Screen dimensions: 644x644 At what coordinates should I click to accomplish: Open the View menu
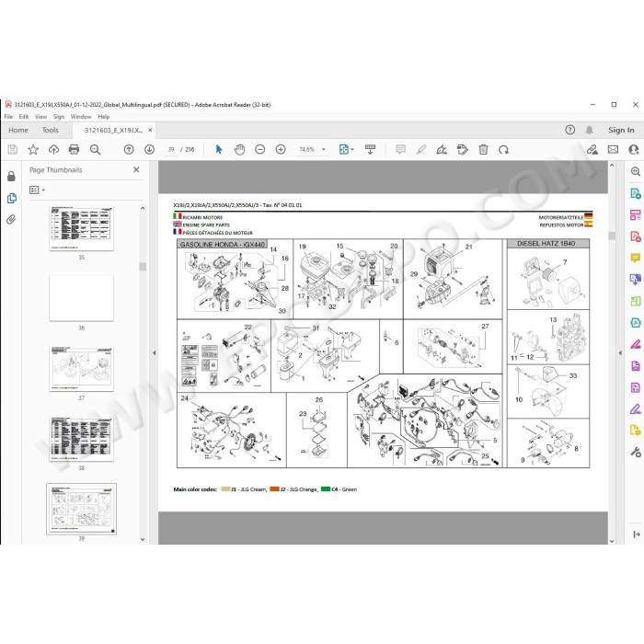click(40, 117)
